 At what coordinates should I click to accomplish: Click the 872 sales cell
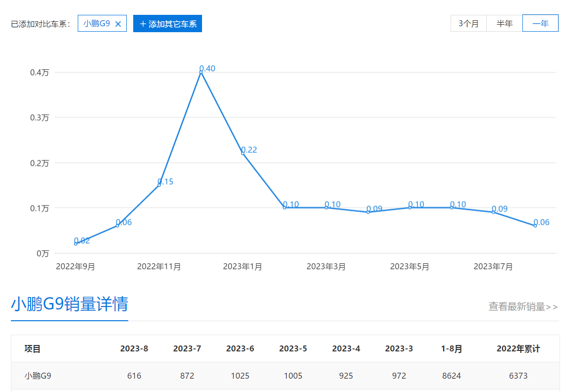[x=187, y=376]
